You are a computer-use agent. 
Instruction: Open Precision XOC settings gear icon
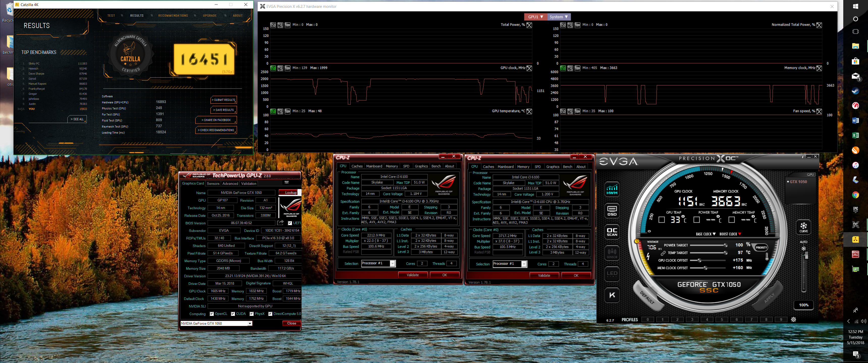[794, 320]
